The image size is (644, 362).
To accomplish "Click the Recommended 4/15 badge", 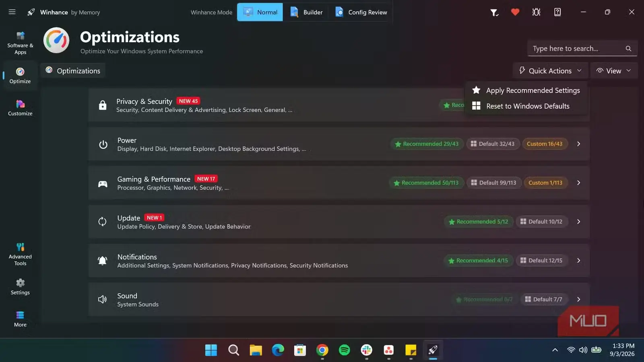I will pos(478,261).
